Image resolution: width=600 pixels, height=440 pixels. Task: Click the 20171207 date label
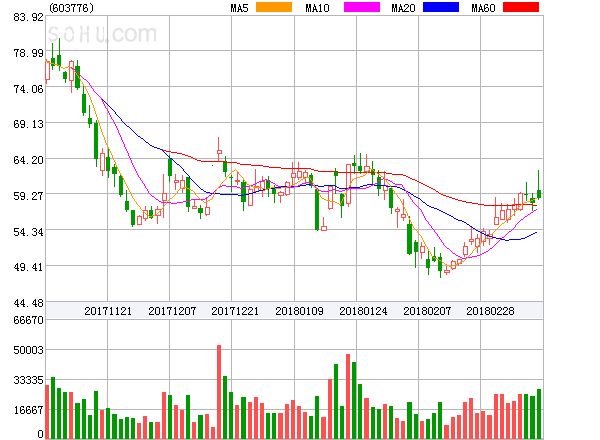click(172, 311)
